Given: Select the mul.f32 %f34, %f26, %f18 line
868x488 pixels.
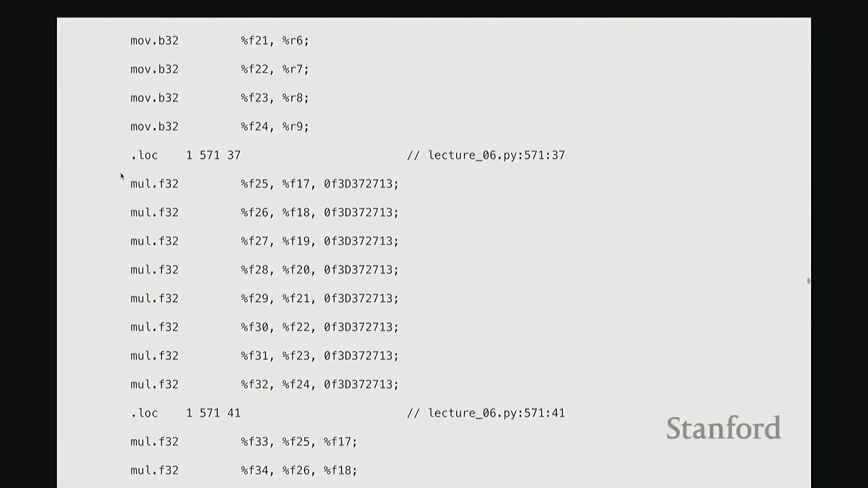Looking at the screenshot, I should (x=244, y=470).
